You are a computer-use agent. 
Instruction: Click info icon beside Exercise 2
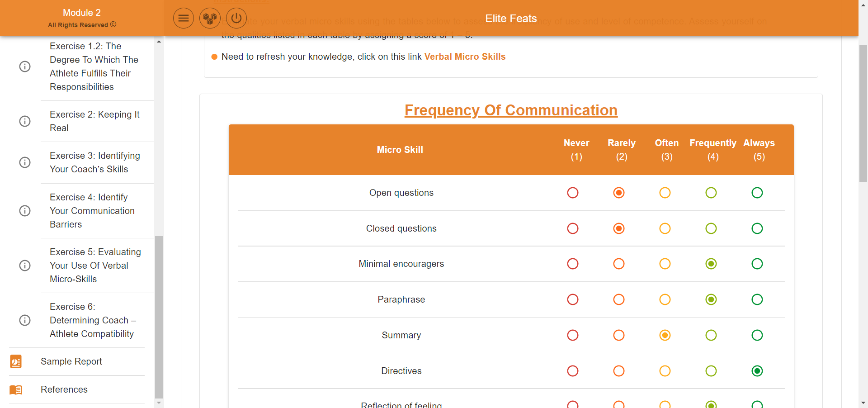25,121
